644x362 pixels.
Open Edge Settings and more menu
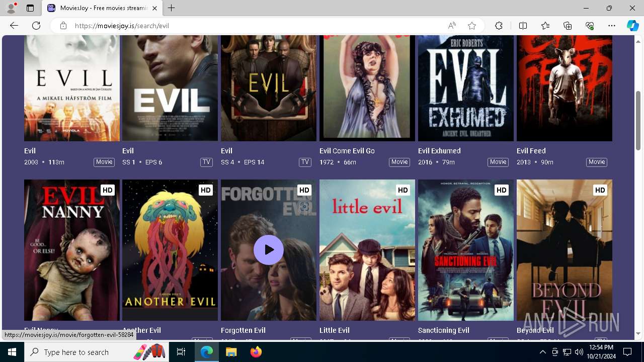click(x=612, y=26)
